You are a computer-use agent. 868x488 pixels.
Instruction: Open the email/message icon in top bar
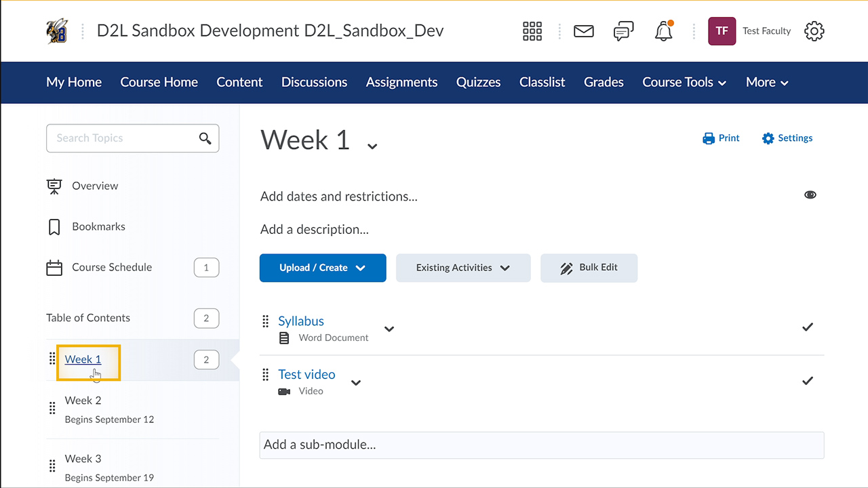coord(583,30)
